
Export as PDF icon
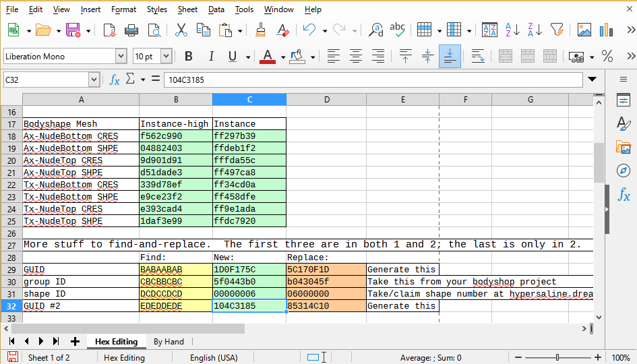(x=109, y=30)
